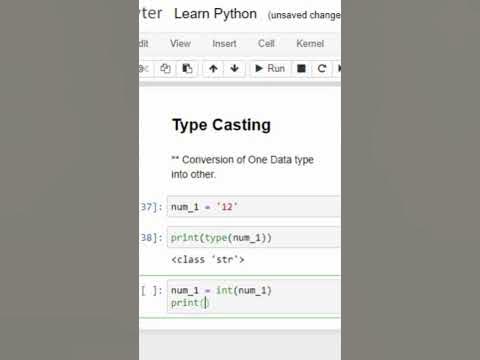Restart the kernel with the circular arrow
This screenshot has width=480, height=360.
click(x=322, y=68)
